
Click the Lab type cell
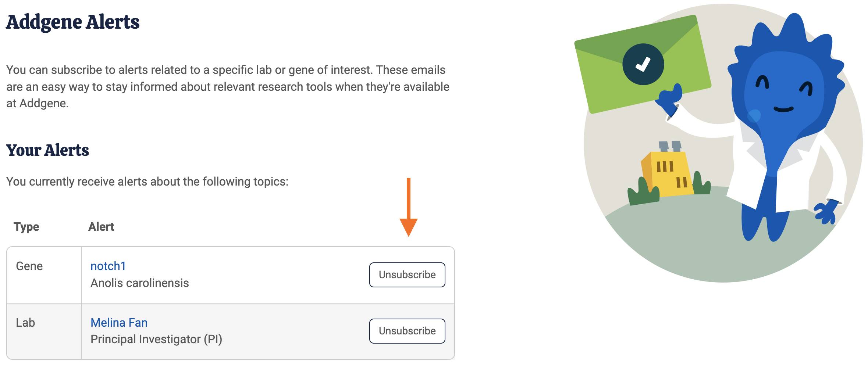pyautogui.click(x=25, y=323)
